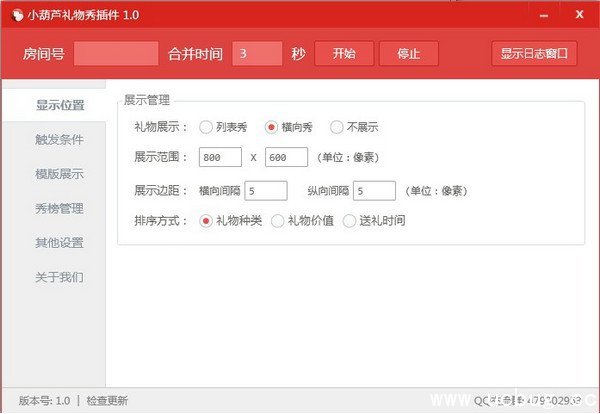Image resolution: width=600 pixels, height=414 pixels.
Task: Select 礼物价值 as the sort method
Action: click(278, 221)
